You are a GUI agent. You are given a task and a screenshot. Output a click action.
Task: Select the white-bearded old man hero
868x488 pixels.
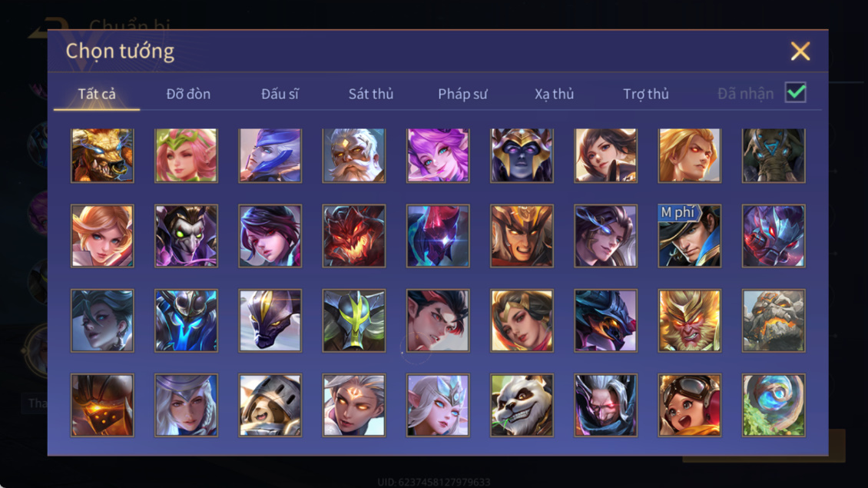[x=354, y=156]
